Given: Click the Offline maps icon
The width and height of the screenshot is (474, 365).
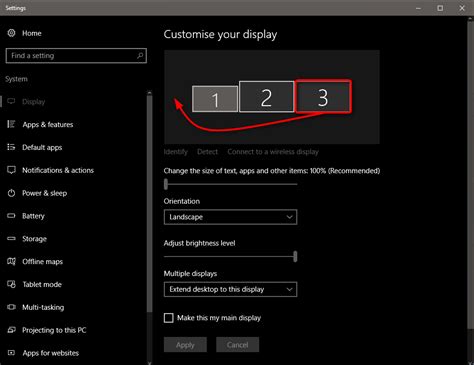Looking at the screenshot, I should point(11,261).
